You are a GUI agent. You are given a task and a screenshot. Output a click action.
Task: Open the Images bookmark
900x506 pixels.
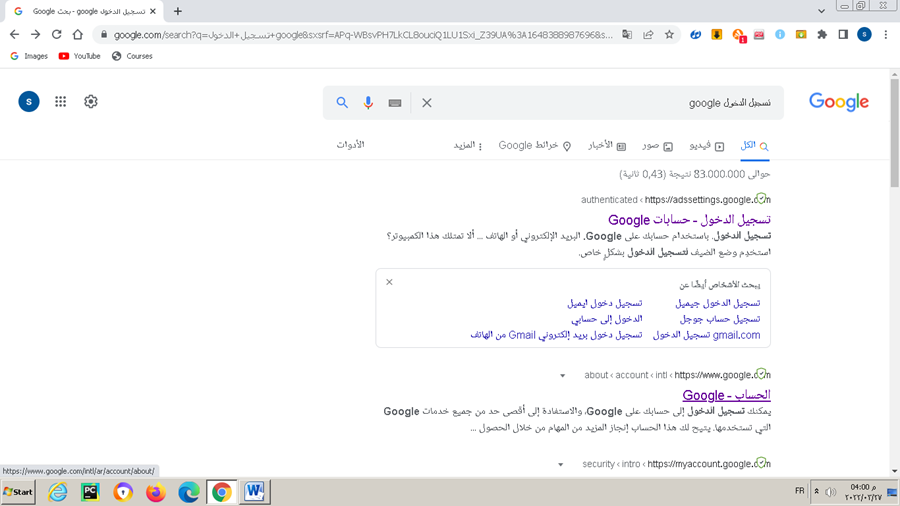[x=29, y=56]
